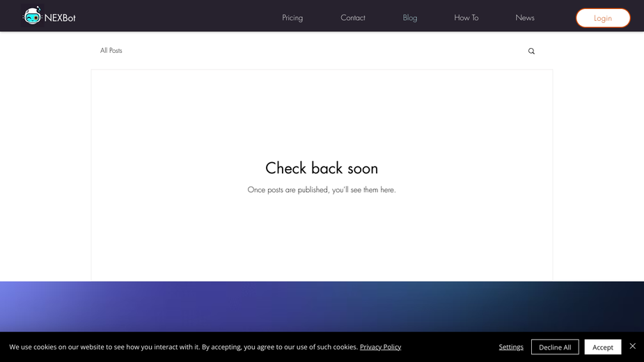Click the NEXBot robot logo icon
Image resolution: width=644 pixels, height=362 pixels.
point(32,16)
